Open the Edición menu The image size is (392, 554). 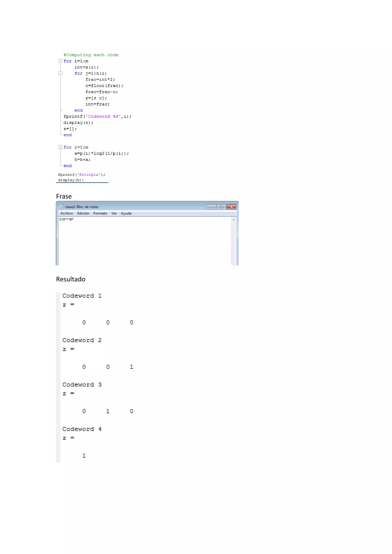click(83, 213)
